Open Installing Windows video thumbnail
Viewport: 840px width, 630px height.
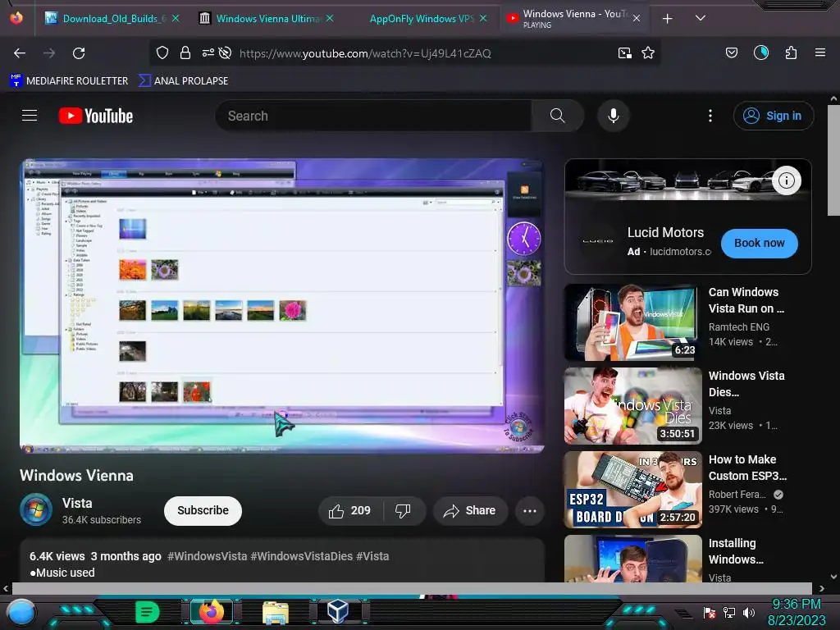click(632, 558)
